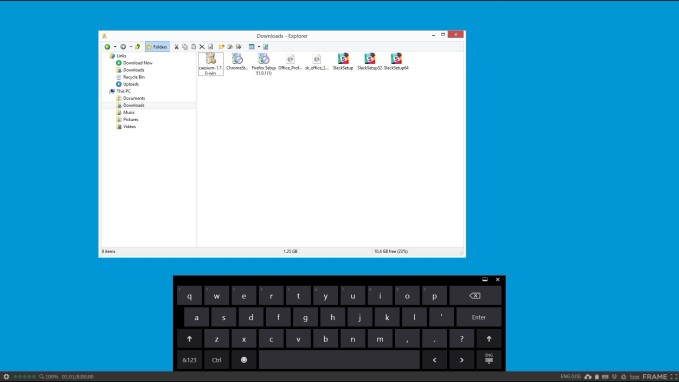
Task: Cut the selected file with scissors icon
Action: (176, 47)
